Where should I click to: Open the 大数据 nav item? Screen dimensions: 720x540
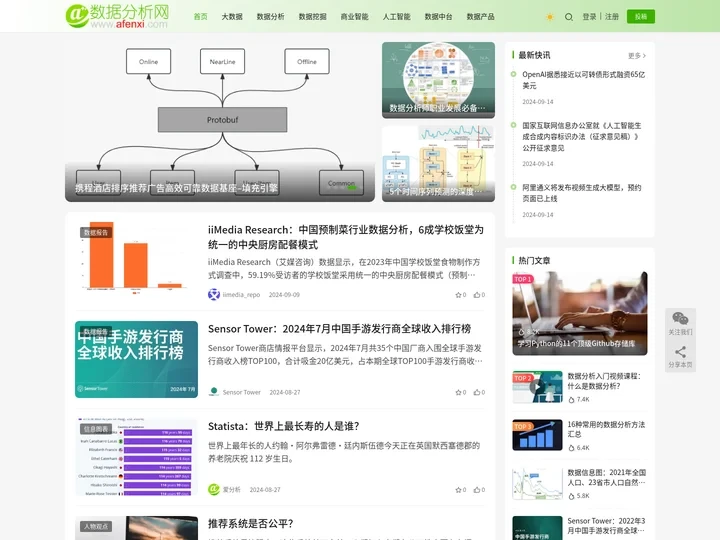(x=232, y=17)
